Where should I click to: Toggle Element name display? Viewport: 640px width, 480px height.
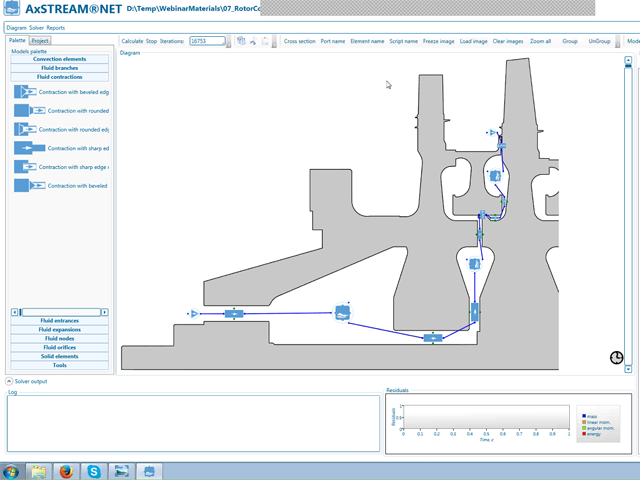point(367,41)
